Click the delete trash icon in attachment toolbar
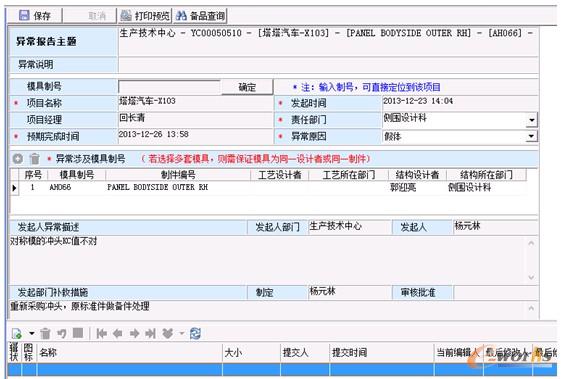Screen dimensions: 562x379 click(x=45, y=333)
